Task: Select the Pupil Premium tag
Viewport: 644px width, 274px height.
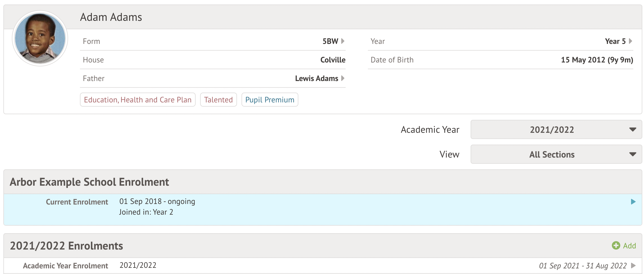Action: (x=270, y=100)
